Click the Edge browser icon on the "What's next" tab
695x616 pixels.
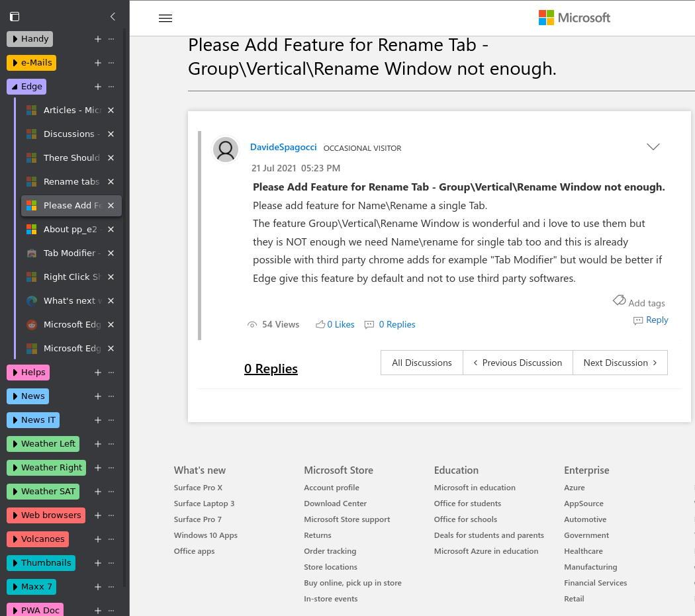tap(30, 300)
